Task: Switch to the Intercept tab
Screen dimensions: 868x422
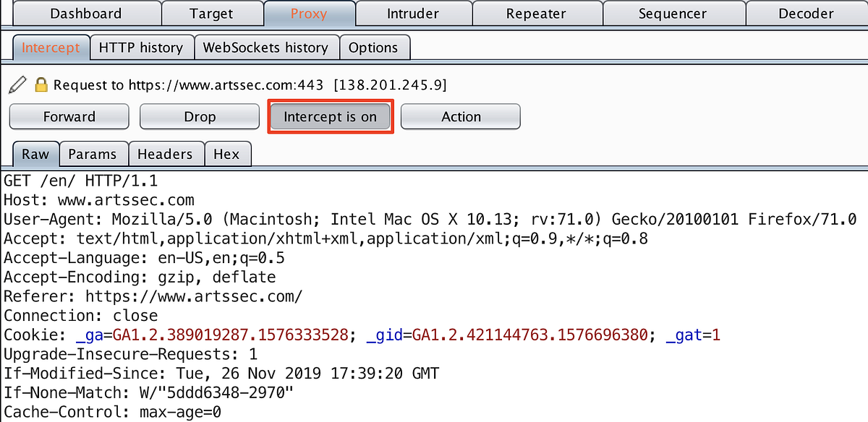Action: tap(51, 47)
